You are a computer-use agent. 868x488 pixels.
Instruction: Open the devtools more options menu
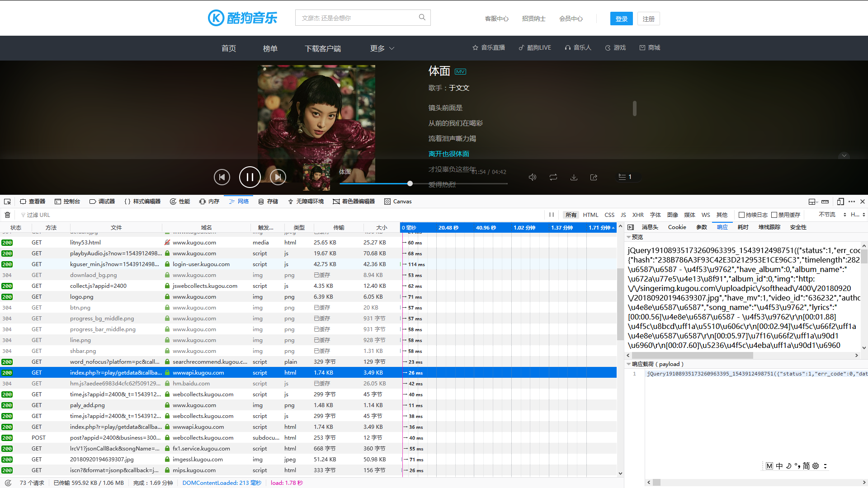tap(852, 202)
